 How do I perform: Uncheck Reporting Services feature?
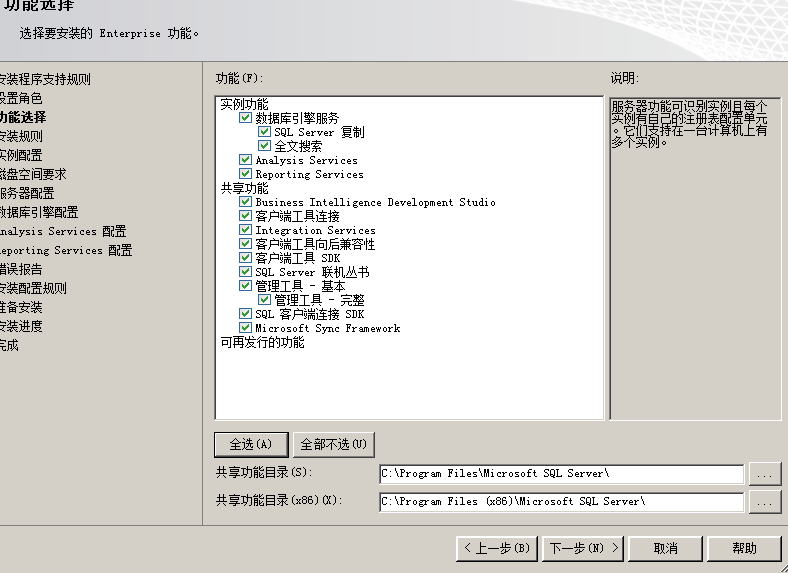click(245, 174)
